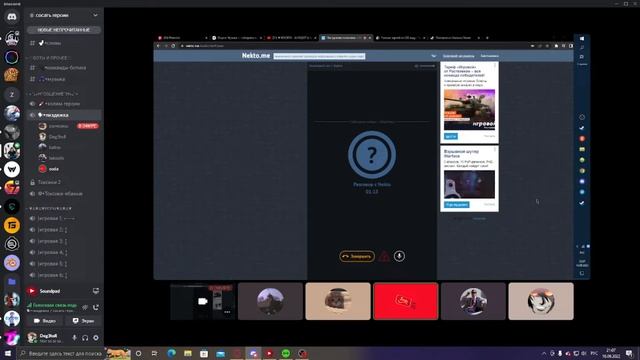Viewport: 640px width, 360px height.
Task: Join the Игровая 4 voice channel
Action: (x=64, y=252)
